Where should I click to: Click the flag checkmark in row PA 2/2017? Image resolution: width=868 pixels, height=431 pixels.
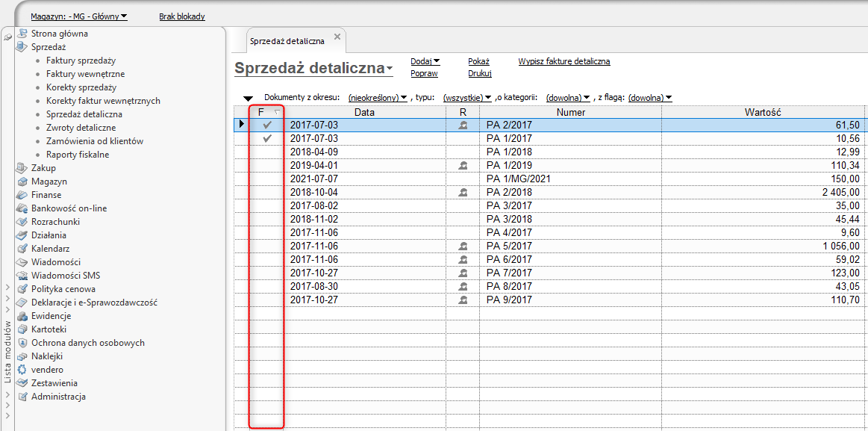(x=268, y=125)
